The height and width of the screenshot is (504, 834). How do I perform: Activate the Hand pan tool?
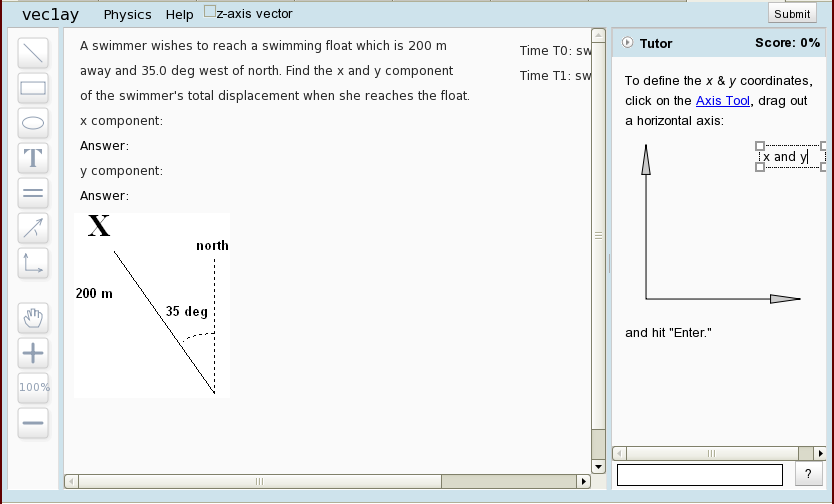tap(33, 318)
